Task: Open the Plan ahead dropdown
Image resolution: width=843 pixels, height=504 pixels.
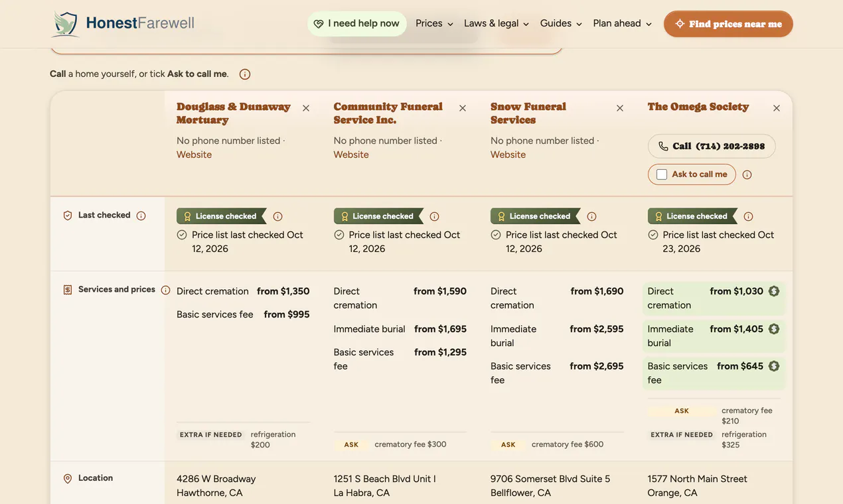Action: tap(622, 23)
